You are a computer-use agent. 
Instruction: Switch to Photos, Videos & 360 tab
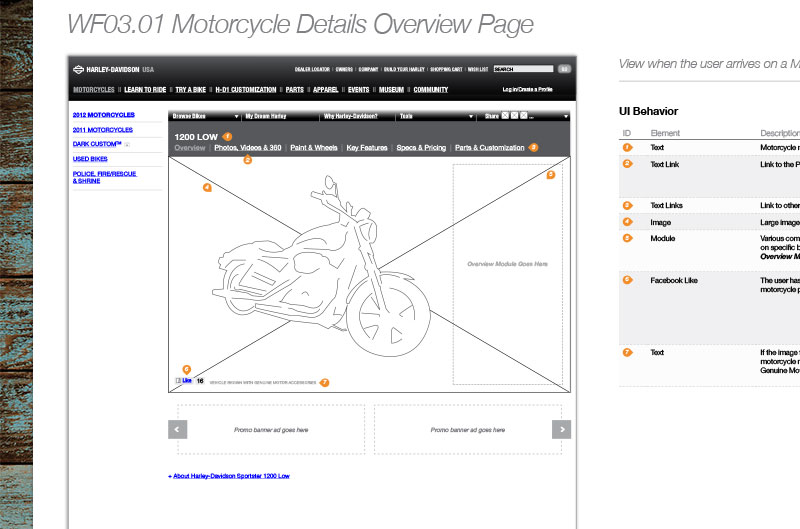tap(248, 147)
